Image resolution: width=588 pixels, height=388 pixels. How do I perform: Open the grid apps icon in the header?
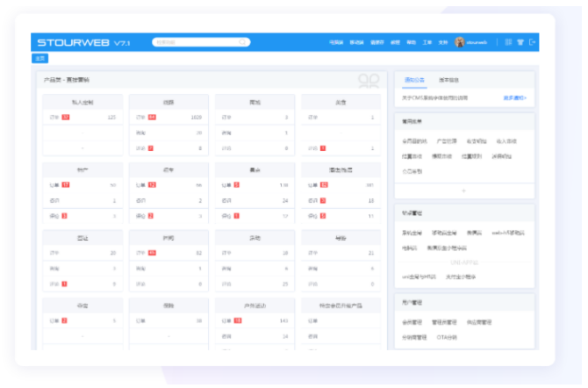pyautogui.click(x=508, y=42)
